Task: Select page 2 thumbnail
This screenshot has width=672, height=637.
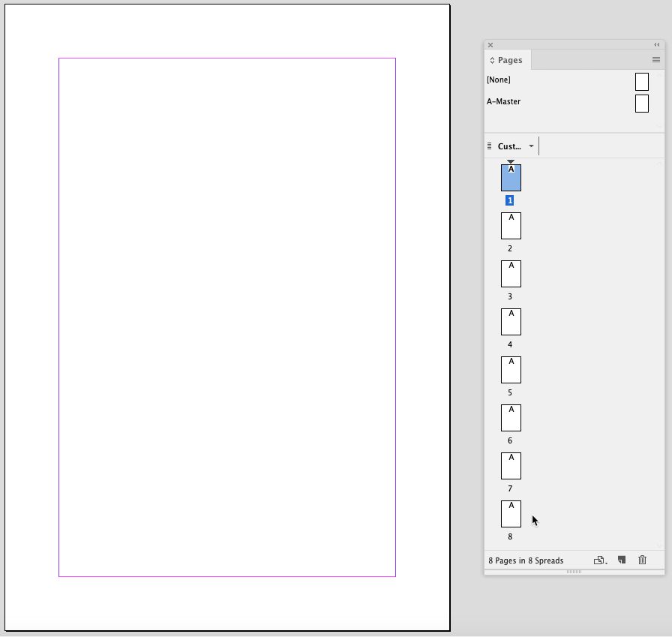Action: pos(511,226)
